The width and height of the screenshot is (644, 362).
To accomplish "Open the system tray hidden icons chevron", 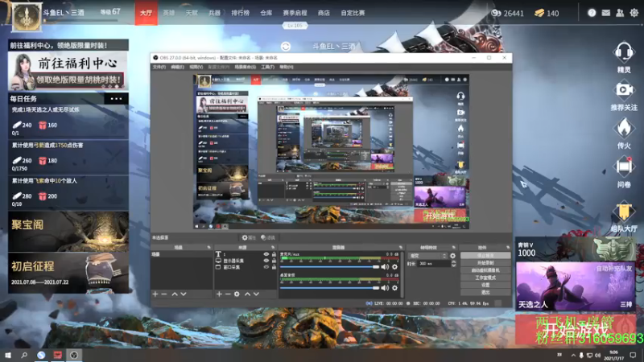I will coord(573,355).
